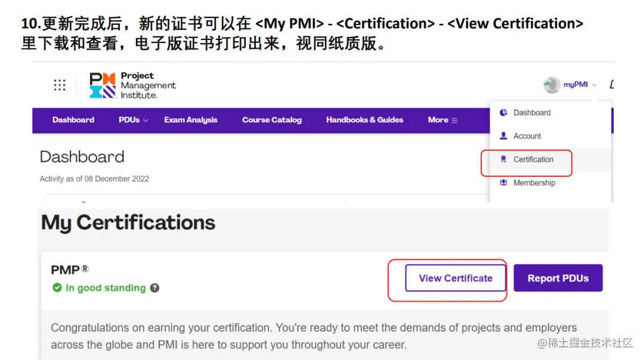Expand the myPMI account dropdown chevron
644x360 pixels.
595,85
